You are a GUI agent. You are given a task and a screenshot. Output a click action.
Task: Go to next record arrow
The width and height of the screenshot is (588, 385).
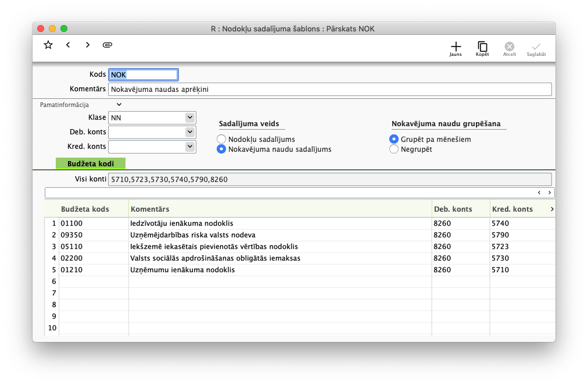point(88,45)
